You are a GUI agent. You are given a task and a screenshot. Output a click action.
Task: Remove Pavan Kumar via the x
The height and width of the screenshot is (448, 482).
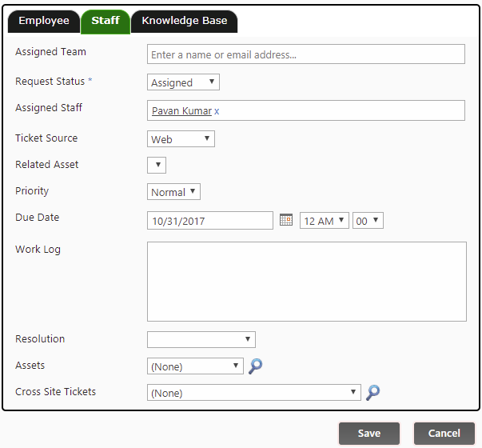pyautogui.click(x=217, y=111)
